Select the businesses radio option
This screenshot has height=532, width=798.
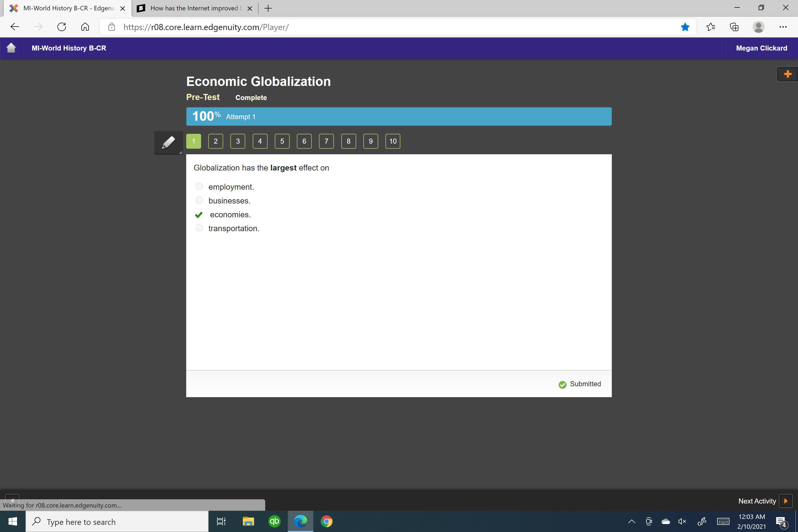click(x=199, y=200)
